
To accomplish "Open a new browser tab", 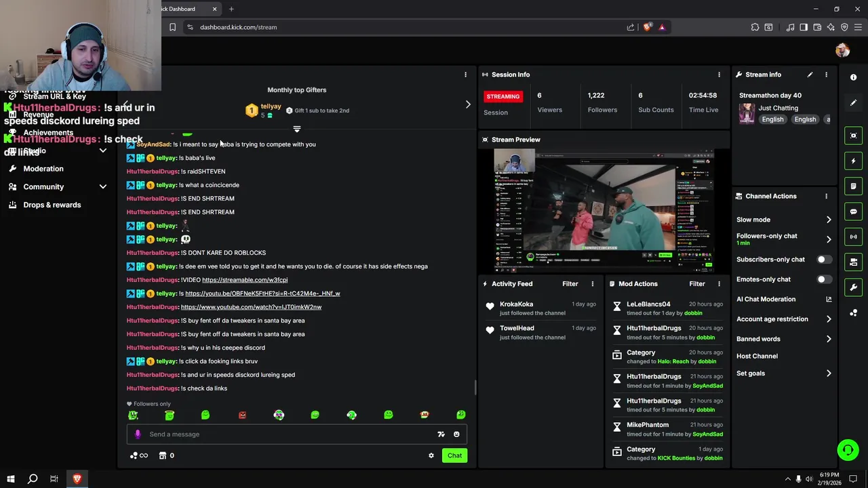I will coord(231,9).
